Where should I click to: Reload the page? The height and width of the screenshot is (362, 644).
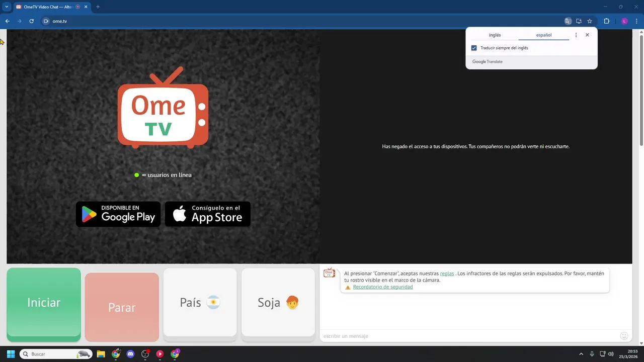point(31,21)
